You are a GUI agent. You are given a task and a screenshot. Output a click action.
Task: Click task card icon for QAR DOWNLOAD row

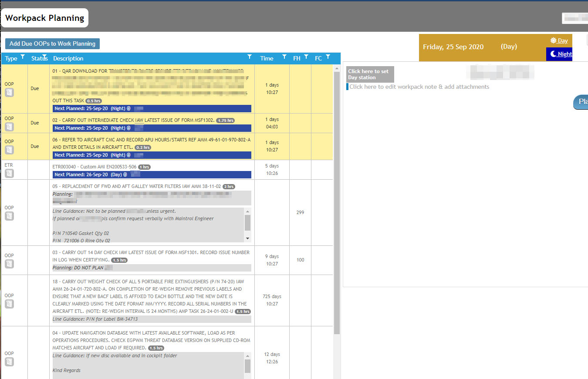click(9, 92)
